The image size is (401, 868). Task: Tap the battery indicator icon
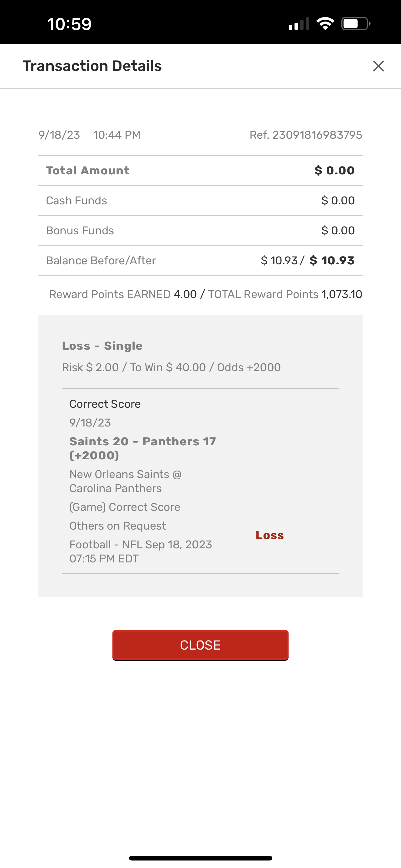(x=355, y=24)
